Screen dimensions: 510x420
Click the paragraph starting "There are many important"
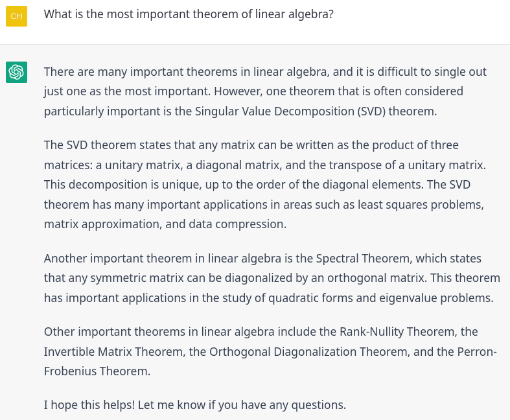(265, 91)
